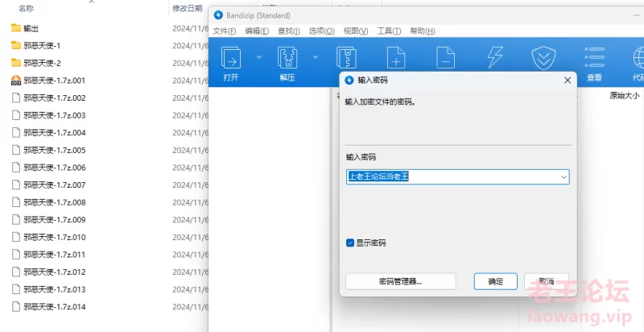Click the add-file page icon with plus
Screen dimensions: 644x332
pyautogui.click(x=396, y=57)
